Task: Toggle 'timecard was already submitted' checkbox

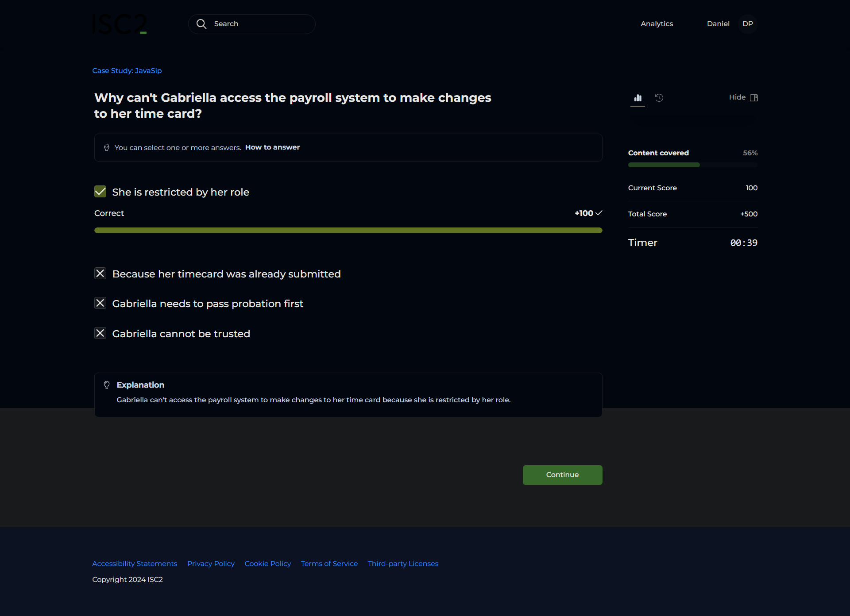Action: pos(100,273)
